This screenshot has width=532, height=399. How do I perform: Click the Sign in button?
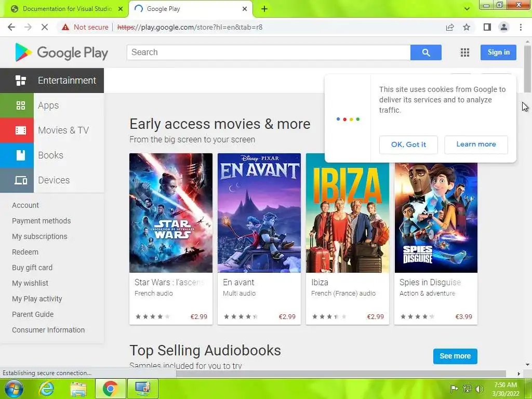coord(498,52)
